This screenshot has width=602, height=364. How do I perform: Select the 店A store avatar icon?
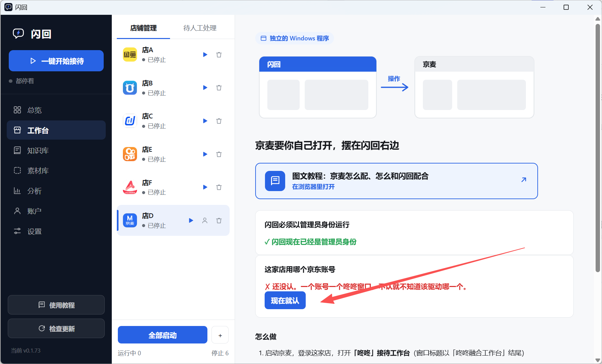point(130,54)
